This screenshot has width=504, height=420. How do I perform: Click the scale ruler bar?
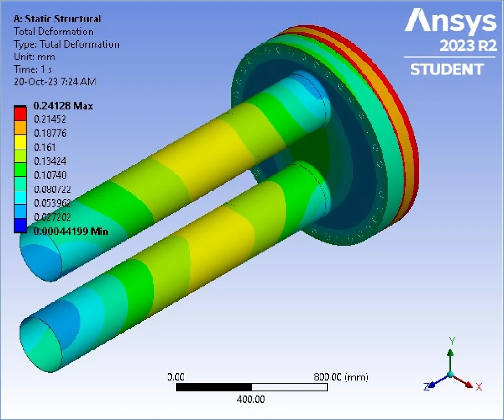tap(252, 387)
